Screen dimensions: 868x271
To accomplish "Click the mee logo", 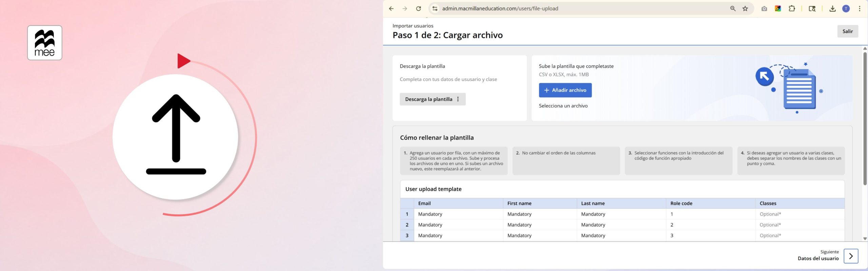I will 45,43.
